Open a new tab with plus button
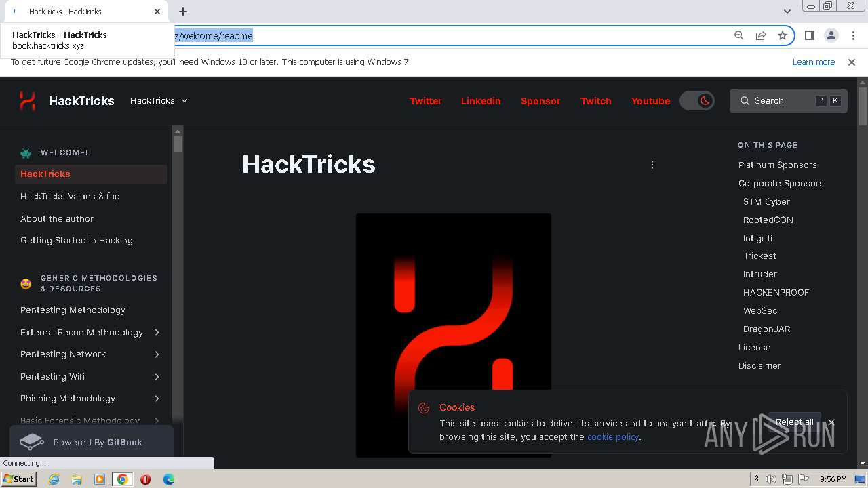 point(183,12)
